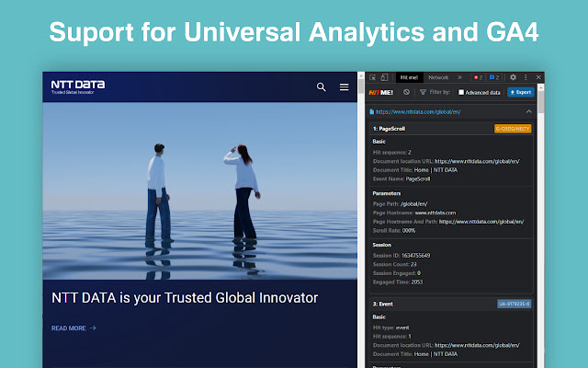The height and width of the screenshot is (368, 588).
Task: Open DevTools settings gear
Action: (513, 78)
